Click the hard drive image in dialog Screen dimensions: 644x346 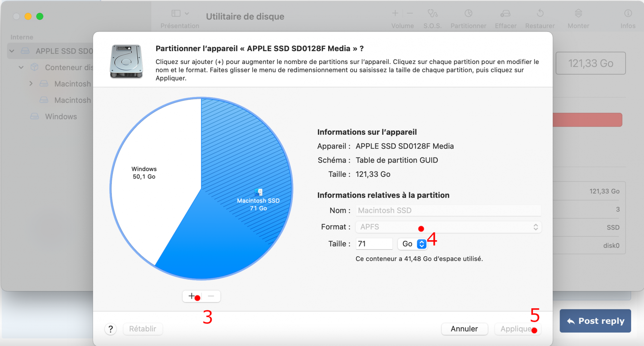pos(126,61)
